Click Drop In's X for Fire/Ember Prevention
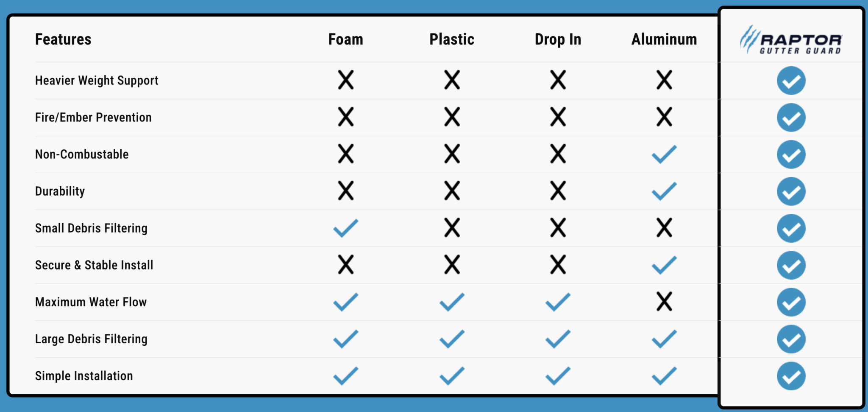This screenshot has width=868, height=412. [x=558, y=117]
